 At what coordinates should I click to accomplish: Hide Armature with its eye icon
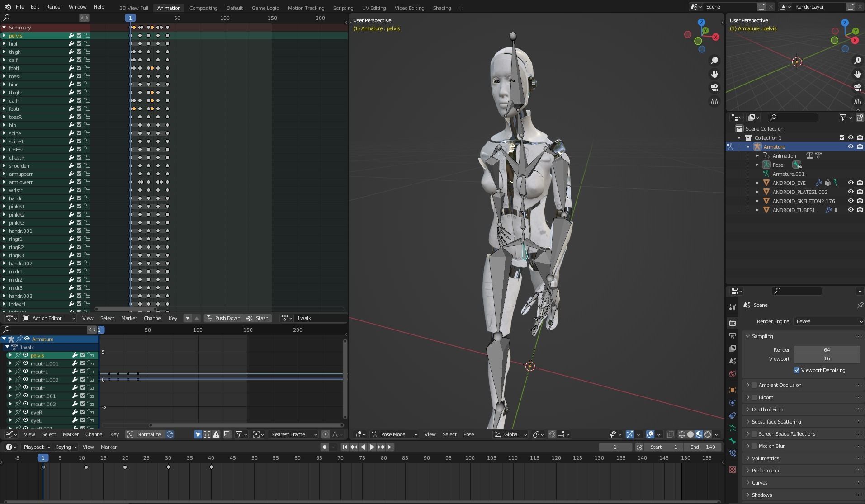point(851,147)
